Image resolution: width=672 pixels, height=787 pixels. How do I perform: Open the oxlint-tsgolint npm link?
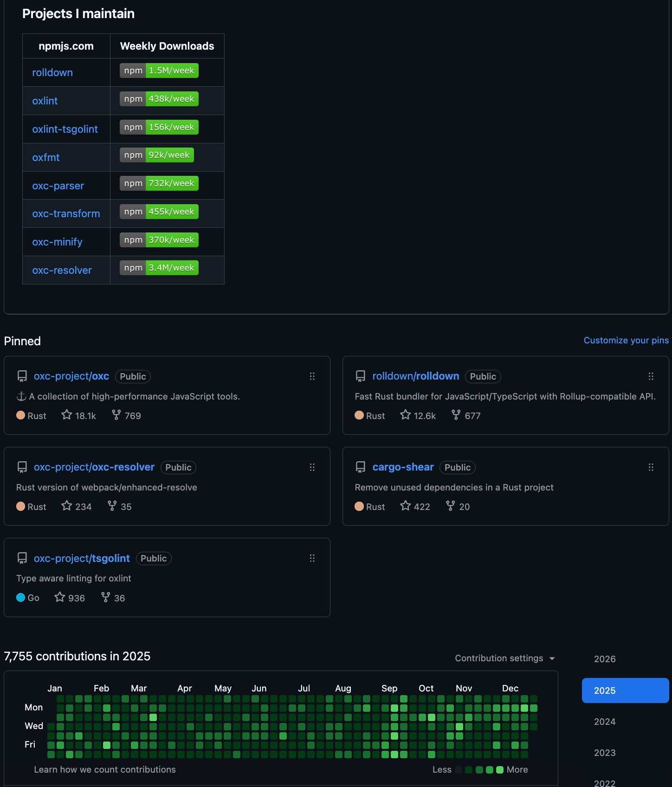(65, 129)
